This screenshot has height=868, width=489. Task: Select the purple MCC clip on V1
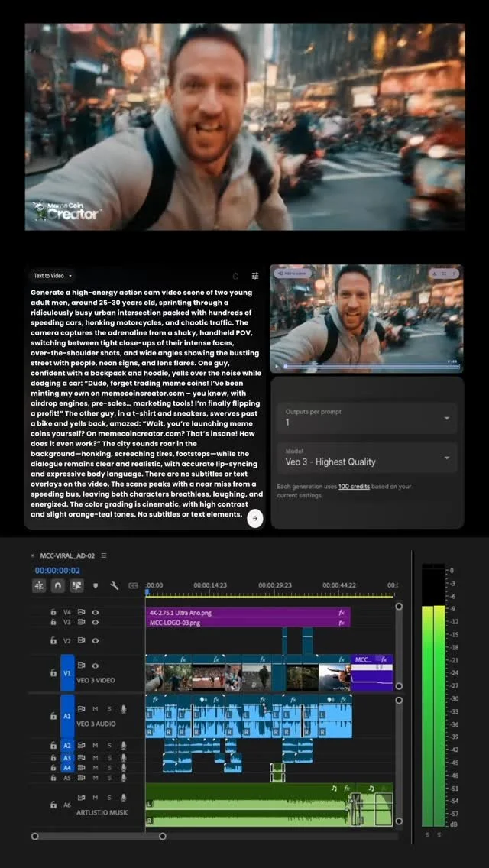tap(372, 672)
